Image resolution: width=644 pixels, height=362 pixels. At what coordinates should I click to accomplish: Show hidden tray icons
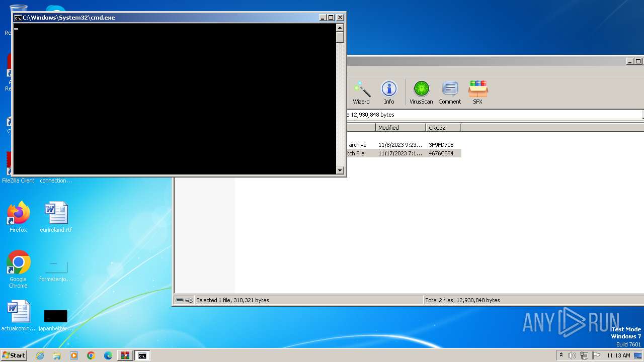561,355
